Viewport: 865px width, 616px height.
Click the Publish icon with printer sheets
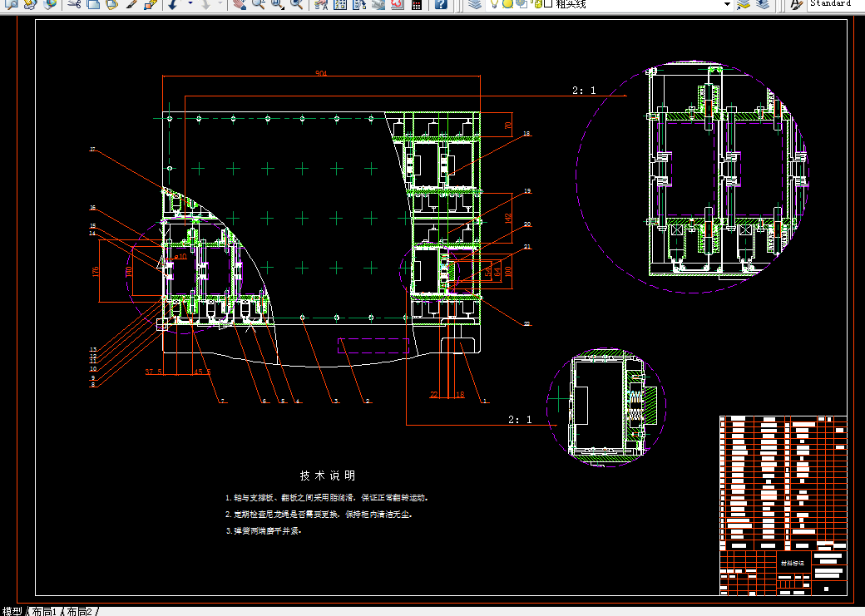pyautogui.click(x=31, y=4)
